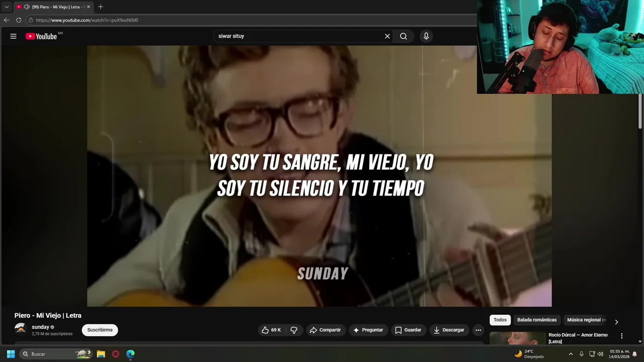Start voice search with the microphone icon
644x362 pixels.
pos(426,36)
